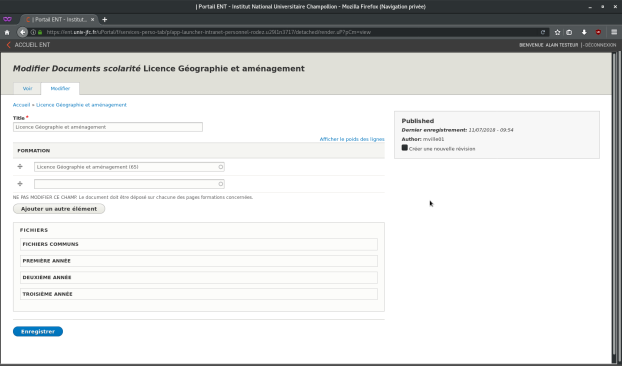Follow the Accueil breadcrumb link

pos(21,105)
